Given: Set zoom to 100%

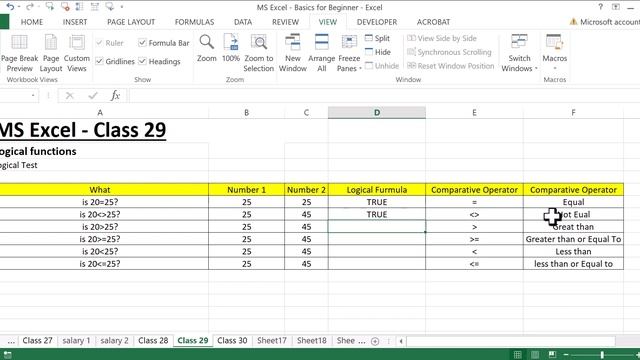Looking at the screenshot, I should tap(231, 49).
